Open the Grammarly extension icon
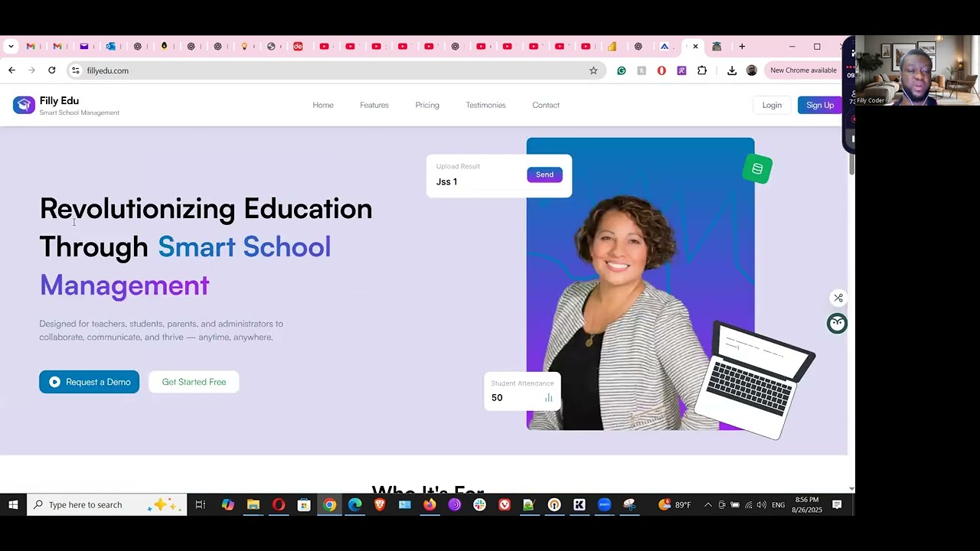 point(621,70)
